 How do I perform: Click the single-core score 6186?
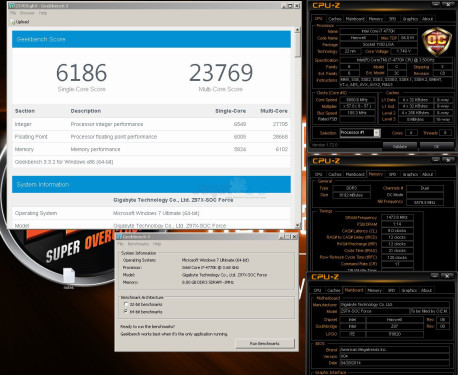[x=82, y=73]
